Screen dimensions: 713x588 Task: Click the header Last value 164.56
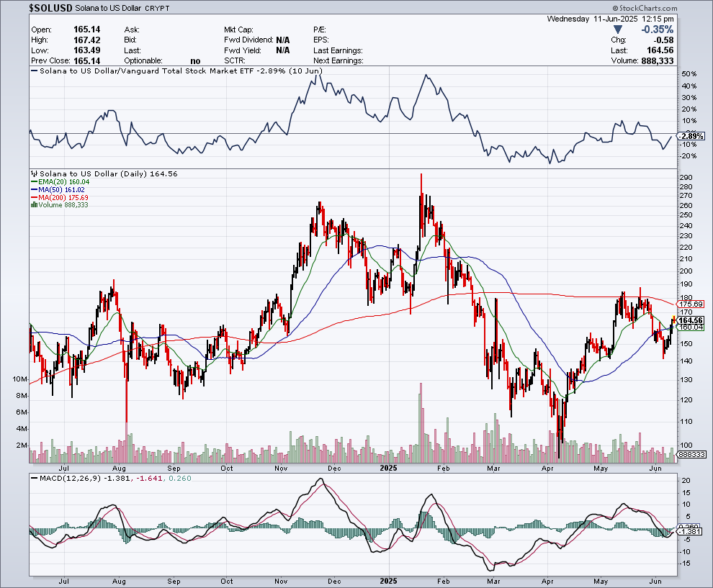[x=660, y=50]
